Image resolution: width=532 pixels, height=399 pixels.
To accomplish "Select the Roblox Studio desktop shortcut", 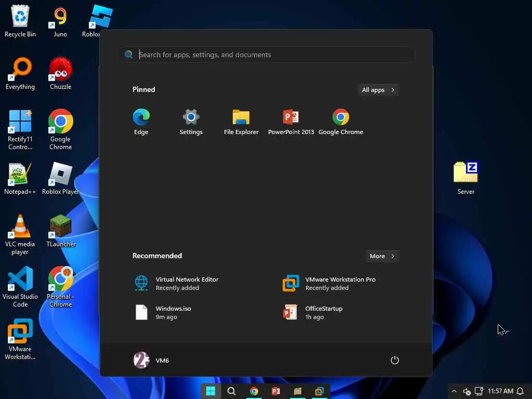I will click(98, 21).
